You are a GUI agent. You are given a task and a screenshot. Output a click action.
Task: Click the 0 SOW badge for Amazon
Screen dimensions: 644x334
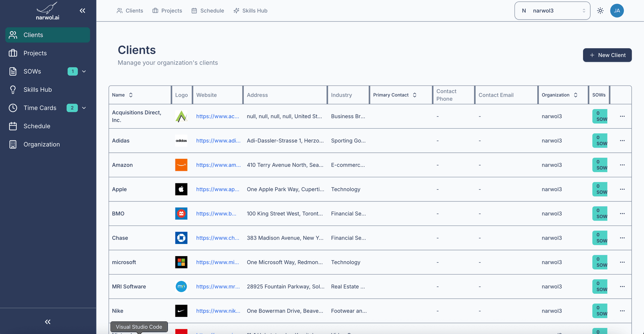[x=600, y=165]
